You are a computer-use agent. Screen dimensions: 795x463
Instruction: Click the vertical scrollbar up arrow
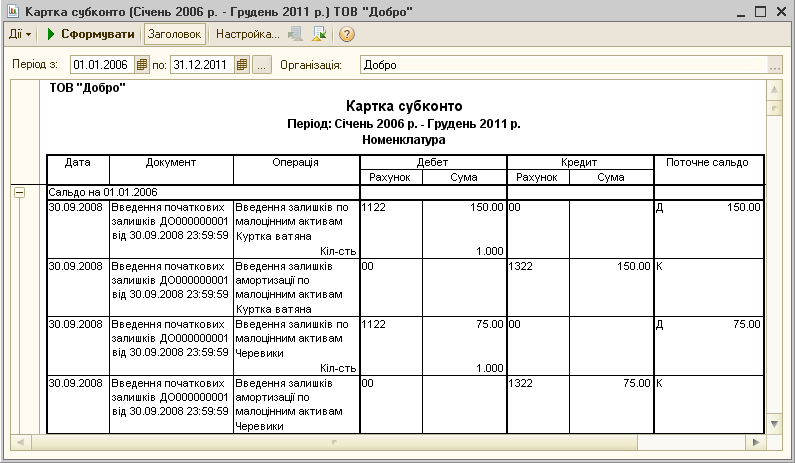pyautogui.click(x=774, y=90)
